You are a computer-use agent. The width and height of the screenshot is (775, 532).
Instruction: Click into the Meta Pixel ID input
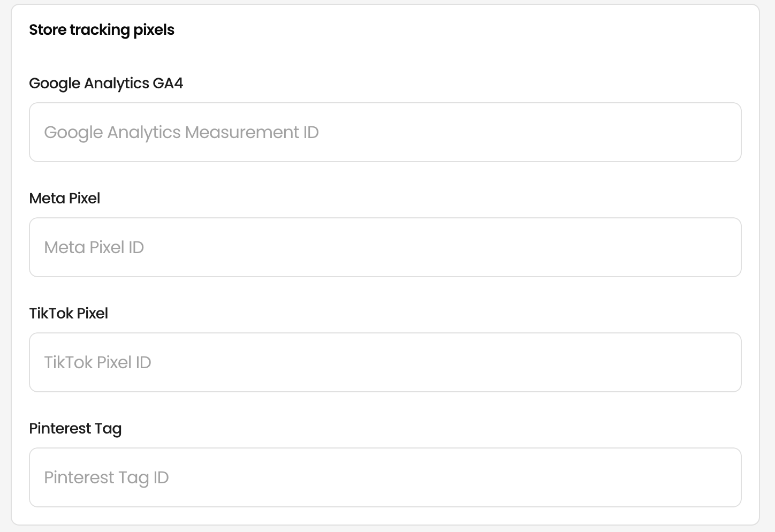[x=385, y=247]
